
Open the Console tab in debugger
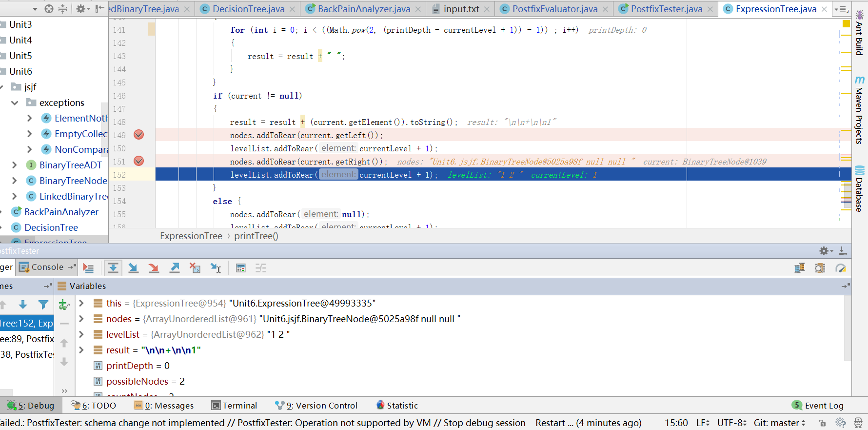pos(47,267)
